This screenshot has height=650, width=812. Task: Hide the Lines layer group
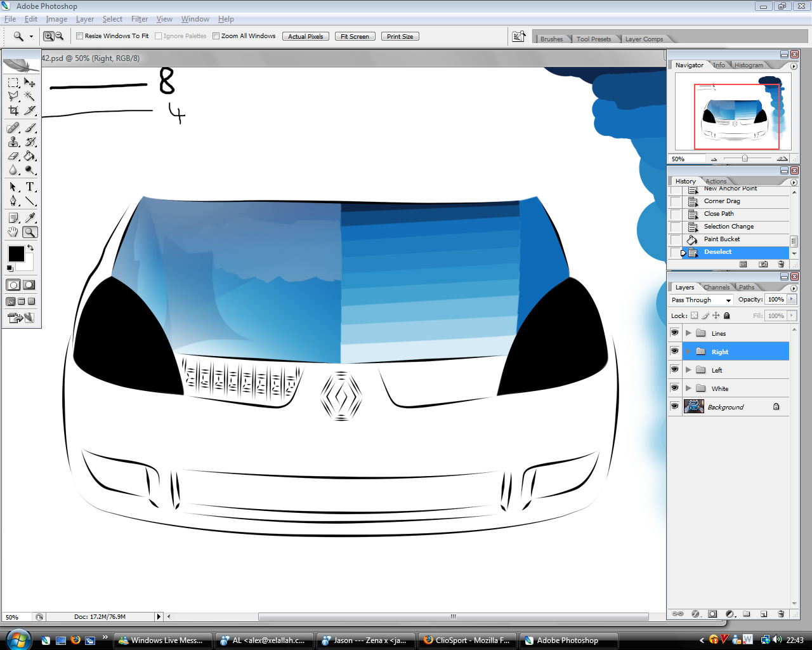[x=674, y=333]
